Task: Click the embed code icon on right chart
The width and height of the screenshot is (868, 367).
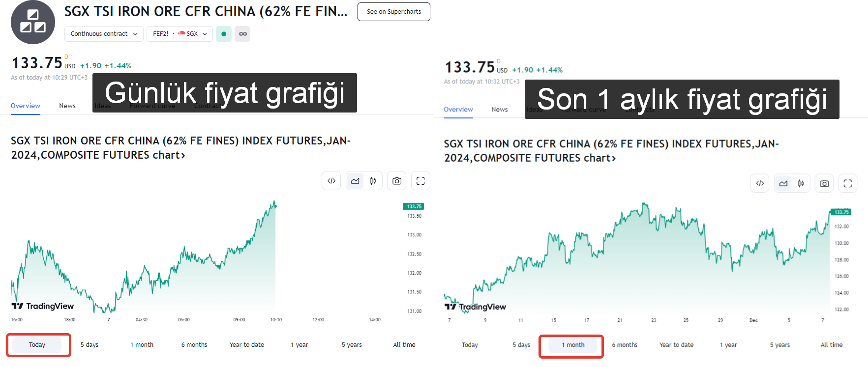Action: pos(760,183)
